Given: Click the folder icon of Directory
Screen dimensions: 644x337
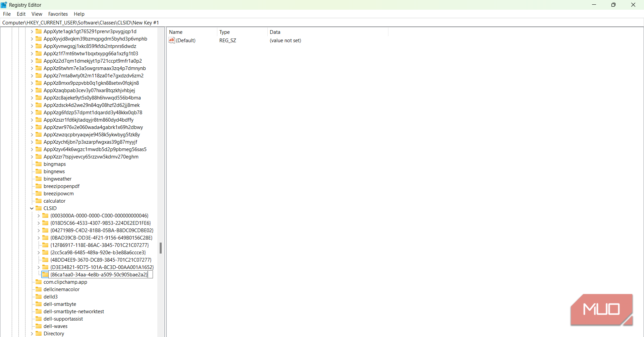Looking at the screenshot, I should coord(39,333).
